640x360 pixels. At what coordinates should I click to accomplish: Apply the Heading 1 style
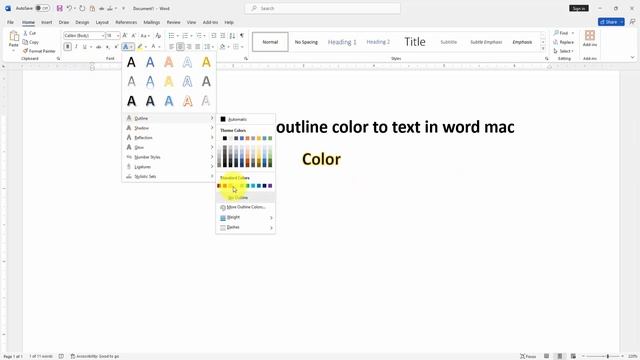click(342, 42)
